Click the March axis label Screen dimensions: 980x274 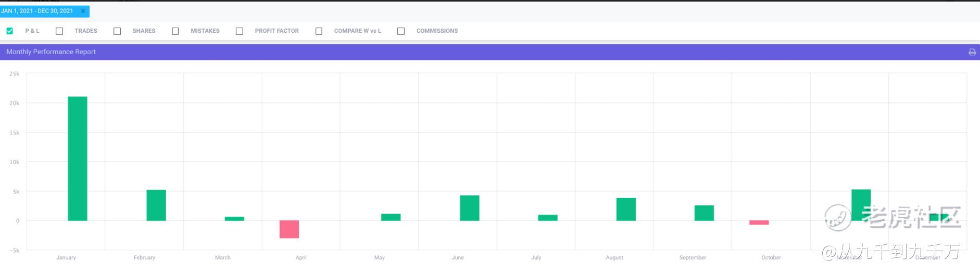click(x=223, y=257)
